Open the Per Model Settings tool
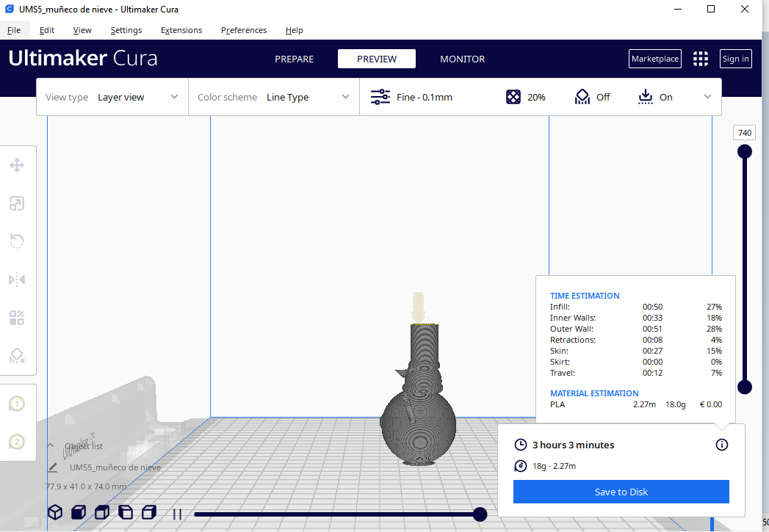Viewport: 769px width, 532px height. click(x=17, y=318)
